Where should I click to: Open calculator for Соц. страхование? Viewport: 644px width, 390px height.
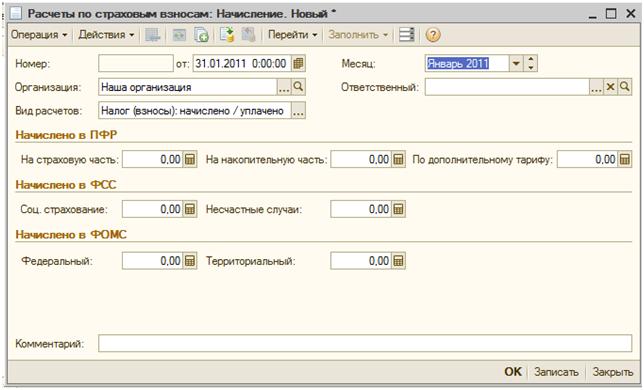click(190, 209)
